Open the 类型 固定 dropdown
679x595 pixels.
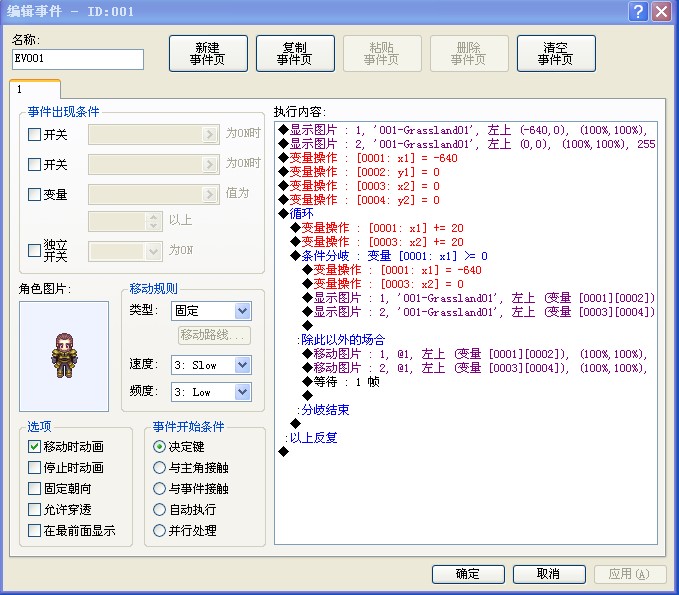click(x=211, y=311)
